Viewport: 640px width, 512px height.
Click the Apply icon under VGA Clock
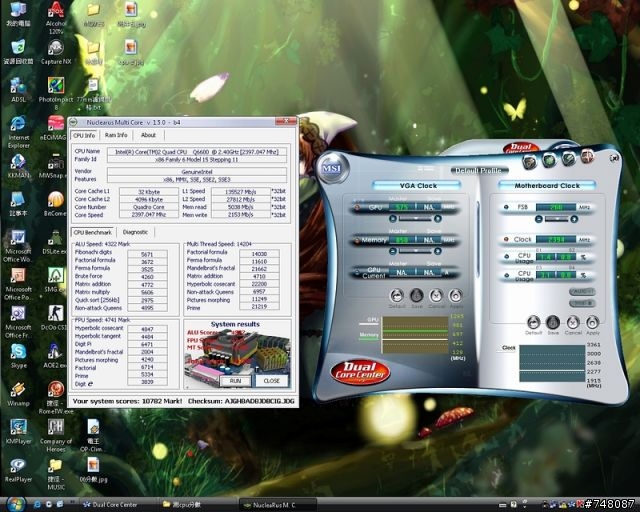pyautogui.click(x=455, y=295)
